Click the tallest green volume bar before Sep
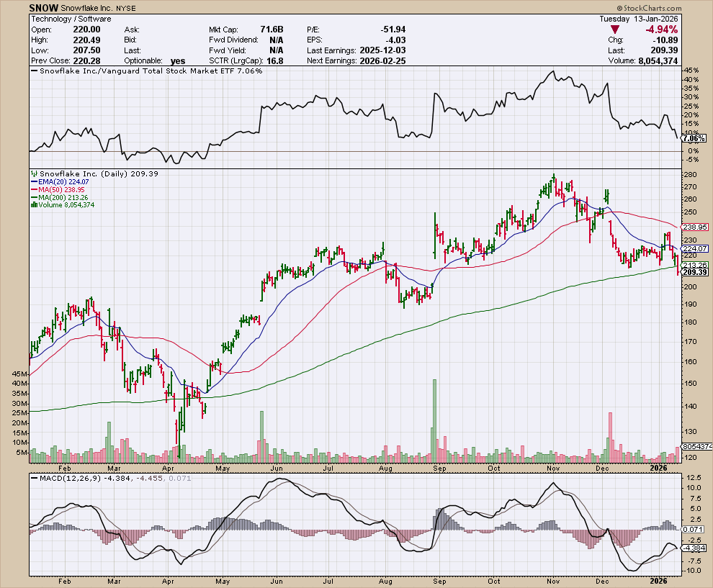Image resolution: width=713 pixels, height=588 pixels. click(x=434, y=421)
